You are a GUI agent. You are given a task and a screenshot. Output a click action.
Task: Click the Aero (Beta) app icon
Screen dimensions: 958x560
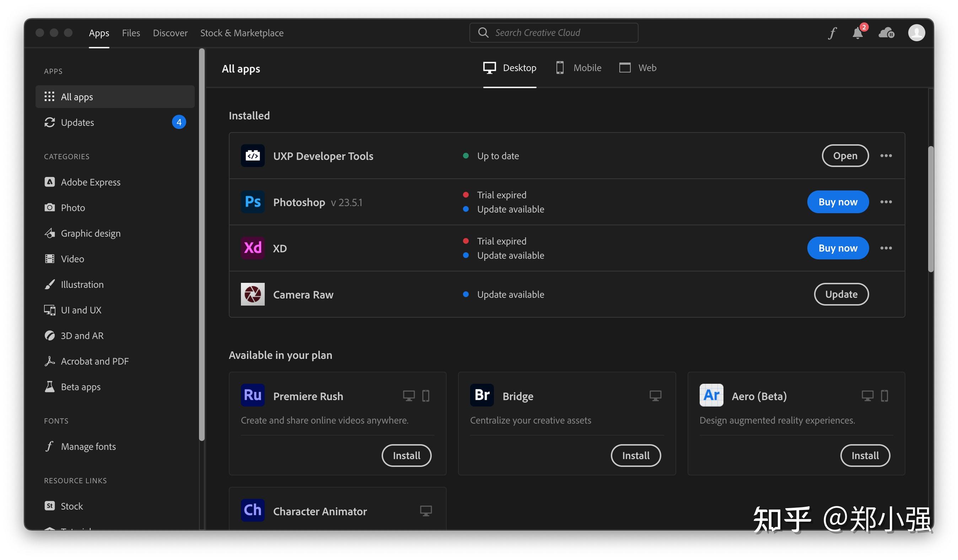click(711, 395)
